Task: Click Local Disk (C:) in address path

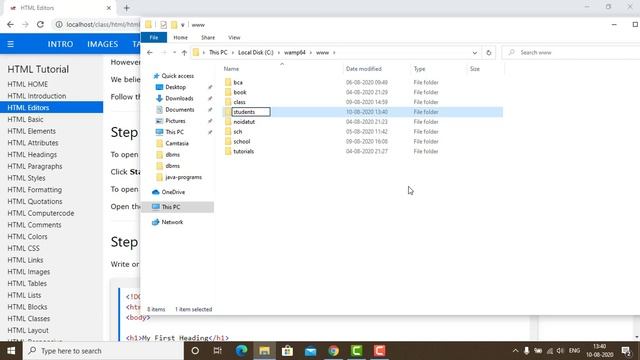Action: point(256,53)
